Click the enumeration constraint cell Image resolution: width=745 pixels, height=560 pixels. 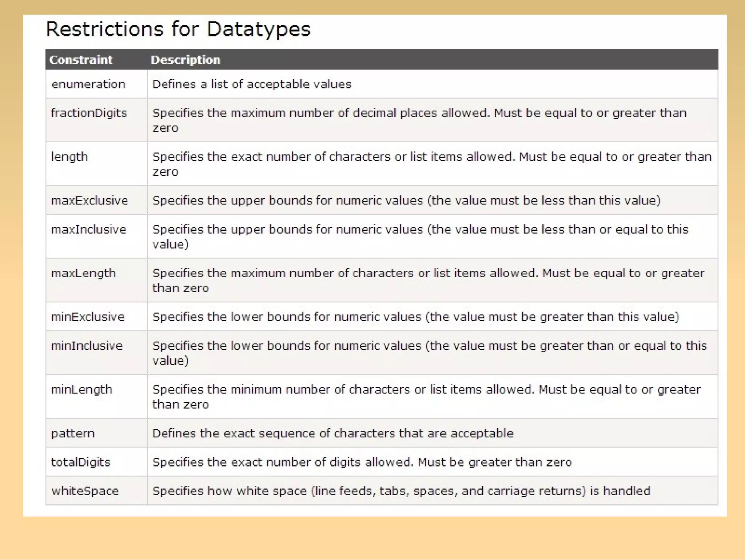(x=88, y=84)
